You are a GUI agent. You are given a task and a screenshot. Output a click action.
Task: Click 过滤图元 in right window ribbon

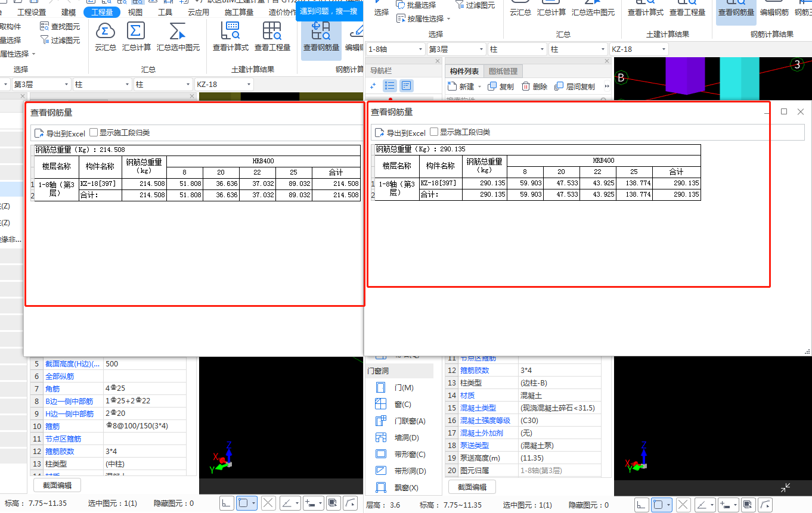pos(475,5)
